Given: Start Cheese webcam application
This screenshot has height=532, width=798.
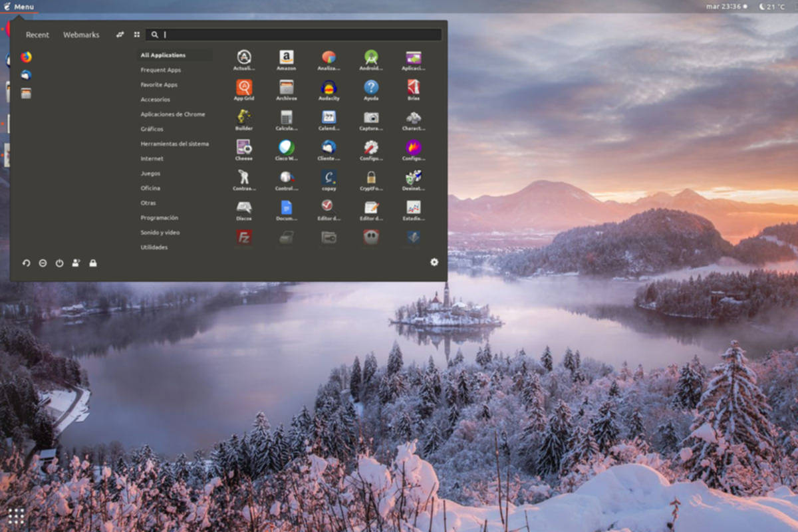Looking at the screenshot, I should (244, 148).
